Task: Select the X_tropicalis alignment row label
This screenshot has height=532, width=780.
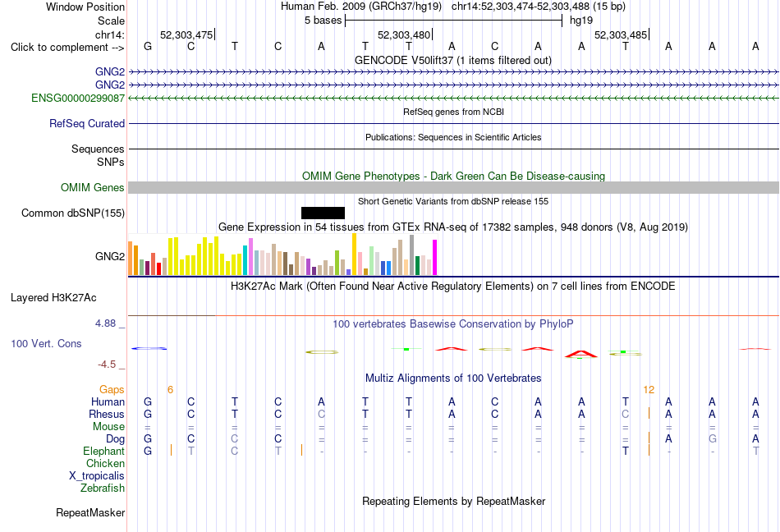Action: [x=97, y=476]
